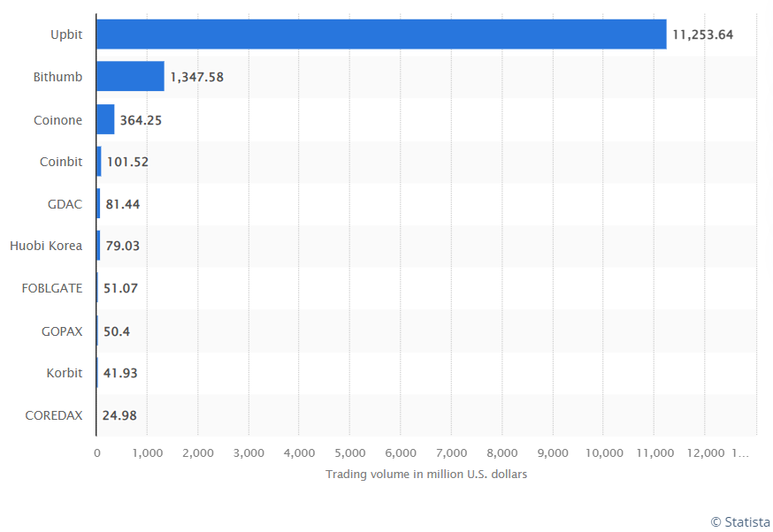Image resolution: width=773 pixels, height=532 pixels.
Task: Click the 24.98 data label
Action: point(119,415)
